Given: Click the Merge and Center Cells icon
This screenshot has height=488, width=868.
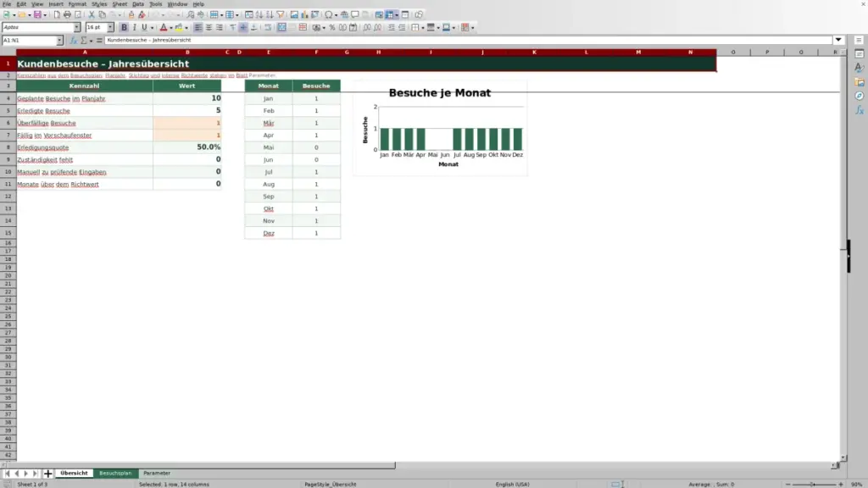Looking at the screenshot, I should (281, 27).
